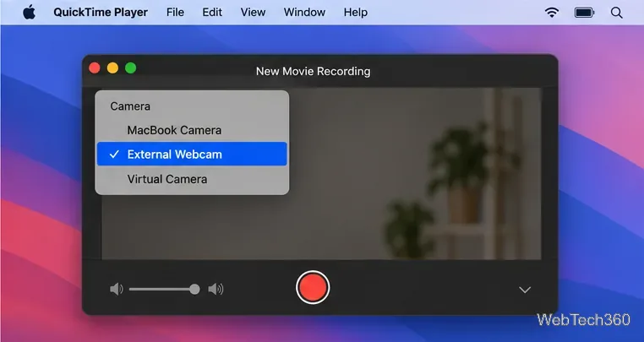Click the Camera section header text
The height and width of the screenshot is (342, 644).
[130, 106]
